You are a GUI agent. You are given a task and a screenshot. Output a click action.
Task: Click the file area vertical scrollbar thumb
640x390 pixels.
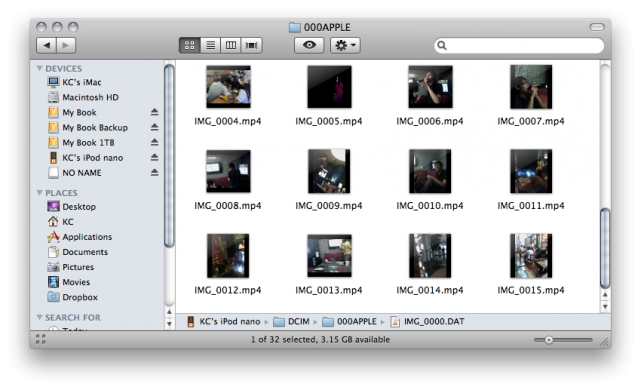[605, 248]
